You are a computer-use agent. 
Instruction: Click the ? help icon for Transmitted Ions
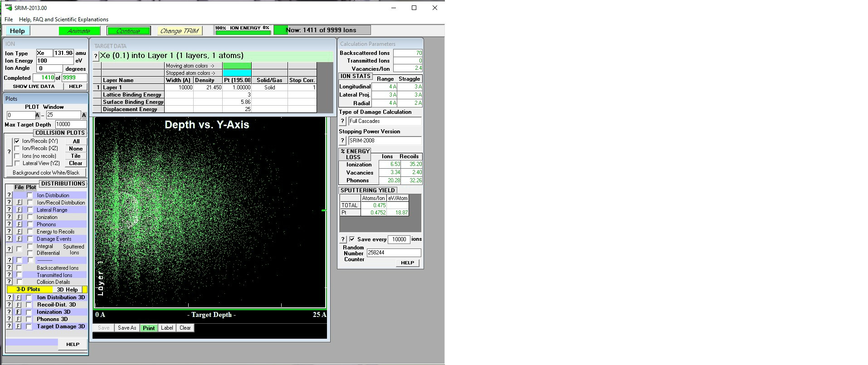click(9, 275)
